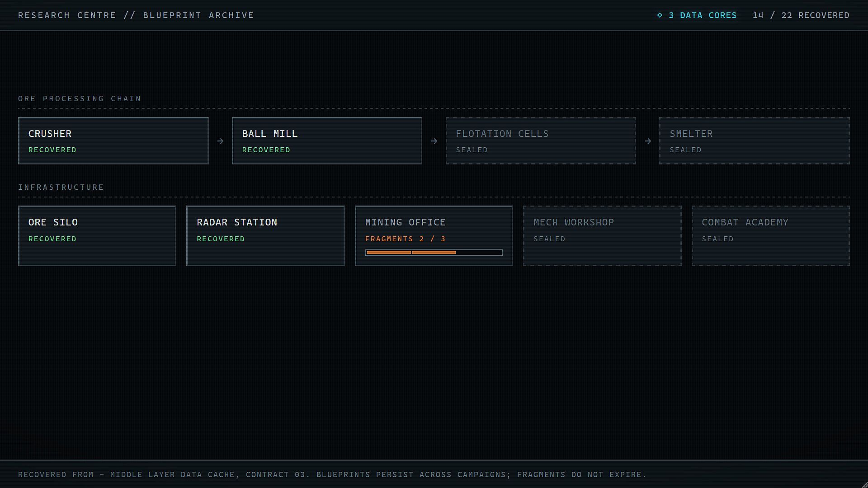
Task: Click the '14 / 22 RECOVERED' counter
Action: tap(801, 15)
